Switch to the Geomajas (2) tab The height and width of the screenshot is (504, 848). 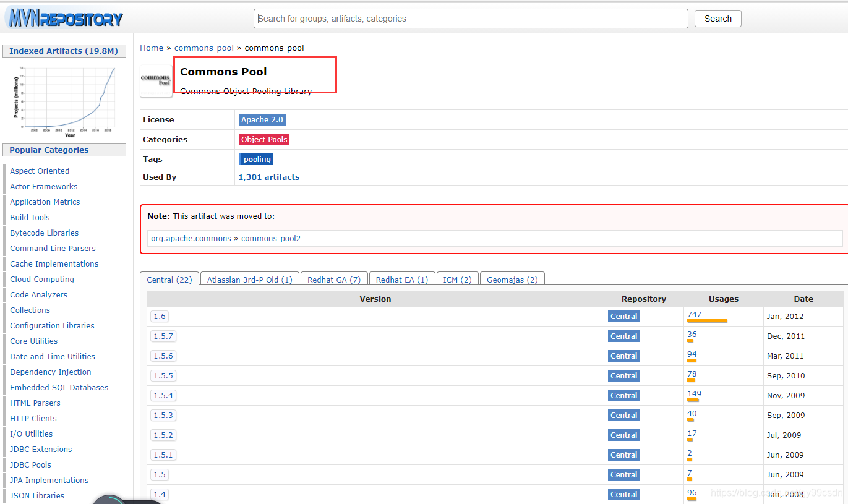[x=512, y=280]
